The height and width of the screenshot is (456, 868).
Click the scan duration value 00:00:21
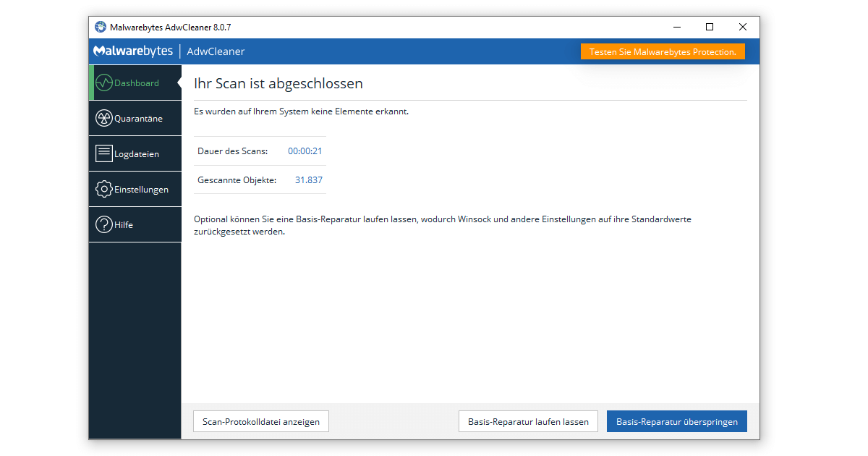click(304, 151)
